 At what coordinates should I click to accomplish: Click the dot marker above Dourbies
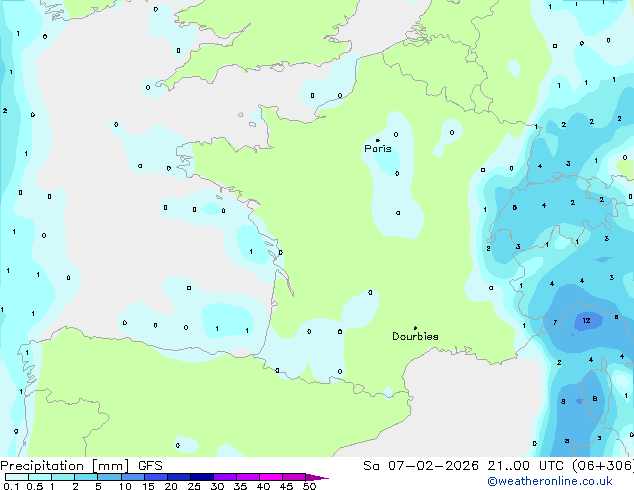415,328
